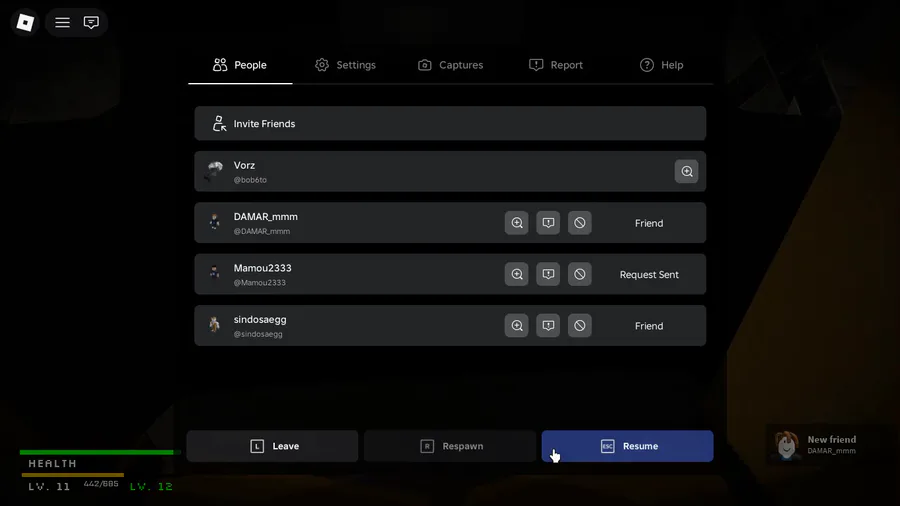Viewport: 900px width, 506px height.
Task: Switch to the Help tab
Action: (661, 65)
